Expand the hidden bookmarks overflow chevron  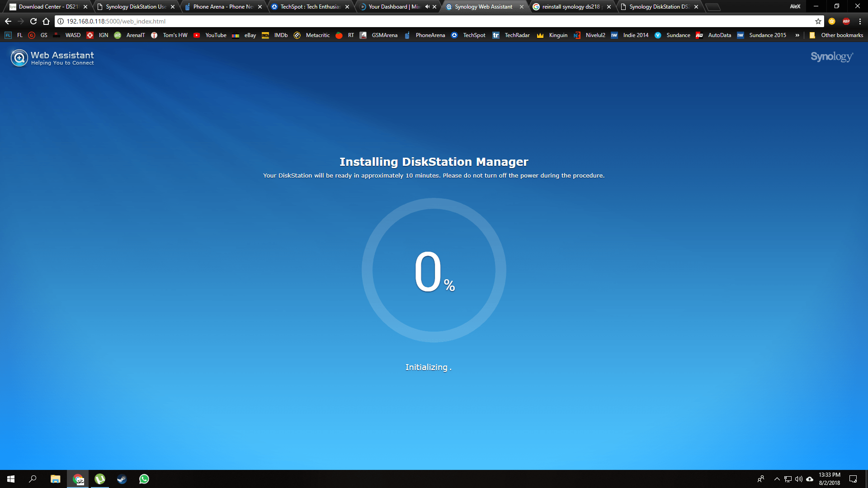coord(797,35)
